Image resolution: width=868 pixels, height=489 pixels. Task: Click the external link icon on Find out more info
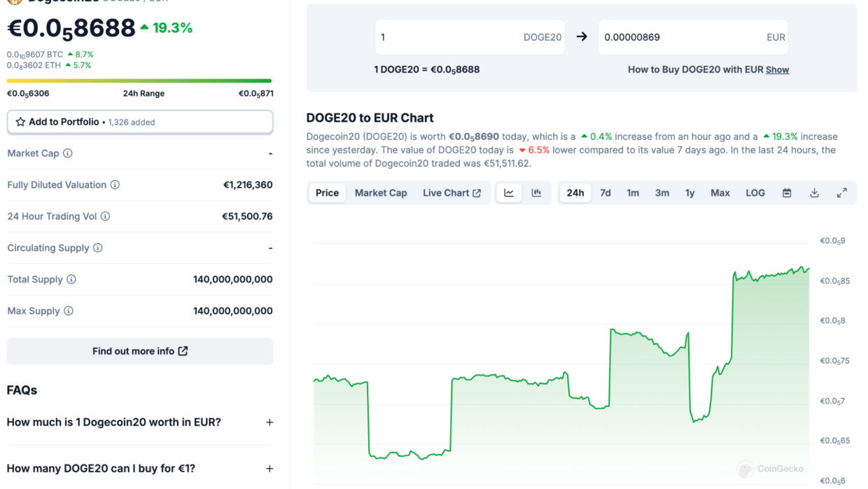click(183, 351)
